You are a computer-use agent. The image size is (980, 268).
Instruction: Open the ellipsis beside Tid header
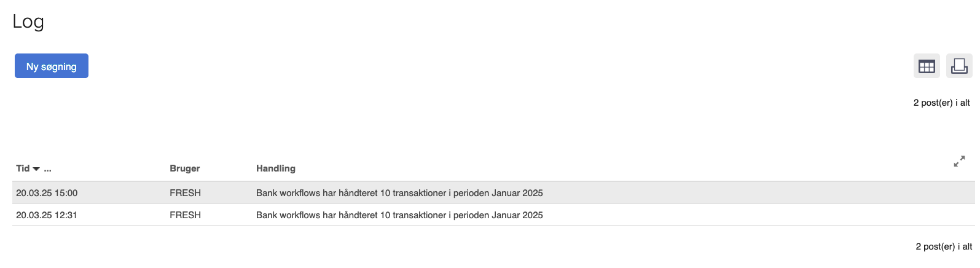(x=48, y=169)
